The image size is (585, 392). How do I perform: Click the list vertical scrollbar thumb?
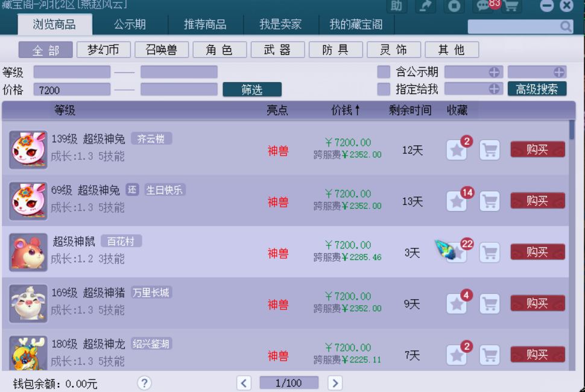[x=572, y=130]
